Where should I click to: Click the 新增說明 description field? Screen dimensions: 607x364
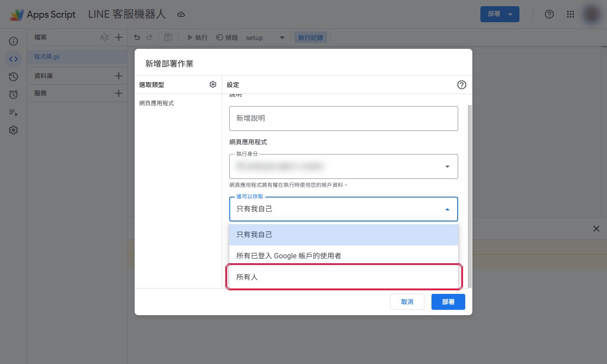tap(343, 119)
